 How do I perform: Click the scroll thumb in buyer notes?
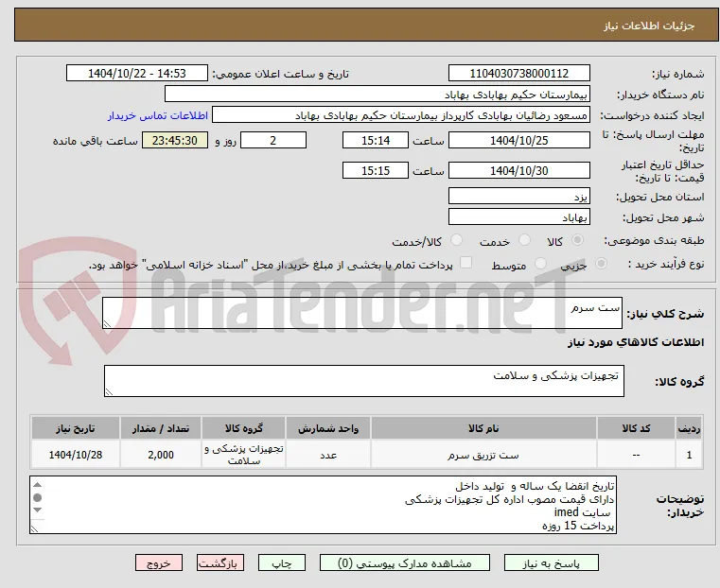click(x=38, y=497)
